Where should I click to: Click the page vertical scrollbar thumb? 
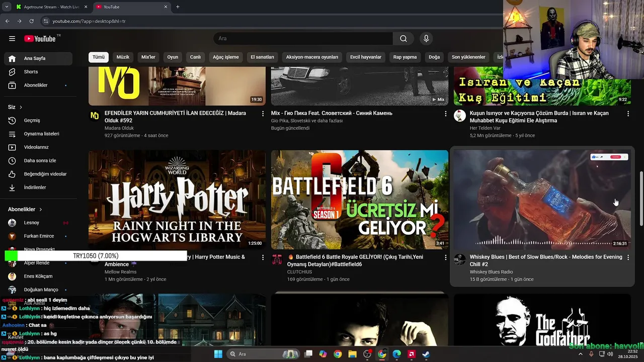(641, 198)
